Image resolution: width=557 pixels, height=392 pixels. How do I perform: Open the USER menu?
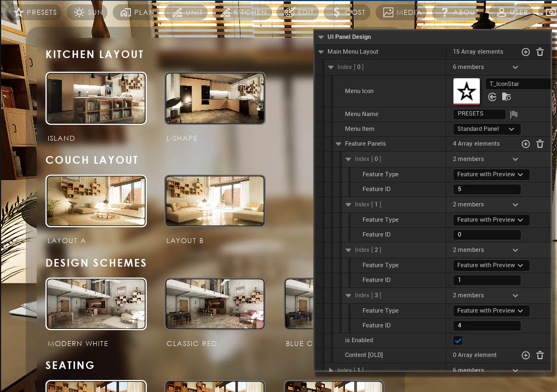[x=512, y=13]
